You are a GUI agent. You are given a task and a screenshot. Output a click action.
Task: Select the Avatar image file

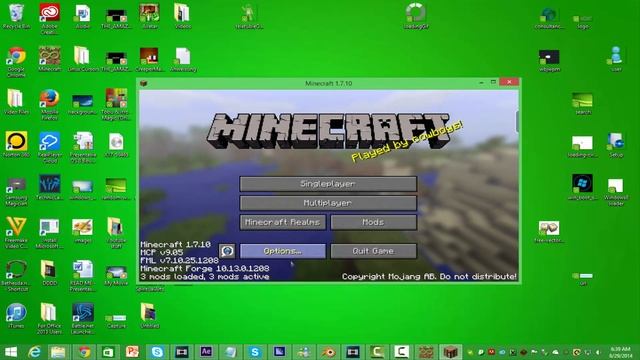click(149, 17)
